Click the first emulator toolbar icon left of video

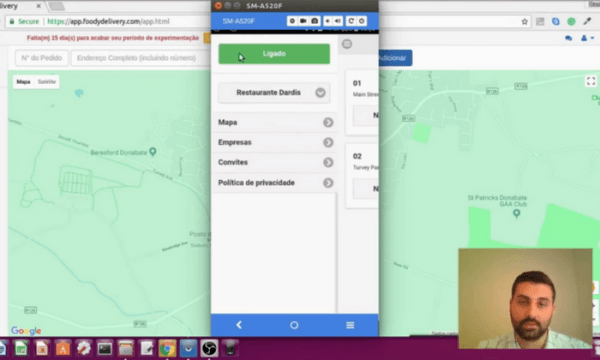click(292, 21)
